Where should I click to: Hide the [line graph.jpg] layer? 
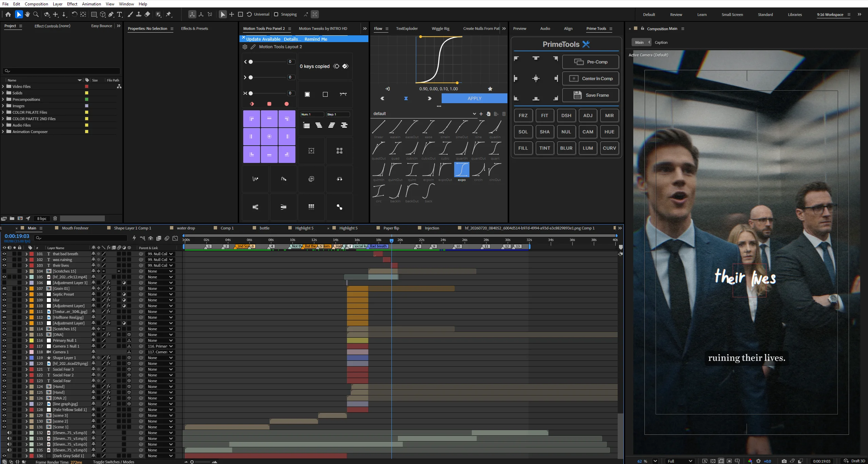click(x=4, y=404)
